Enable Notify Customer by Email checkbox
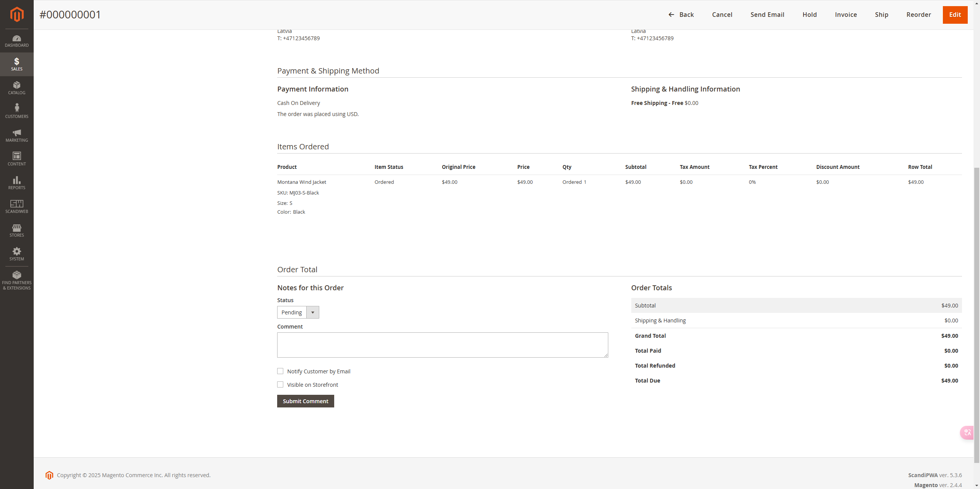The width and height of the screenshot is (980, 489). click(280, 371)
